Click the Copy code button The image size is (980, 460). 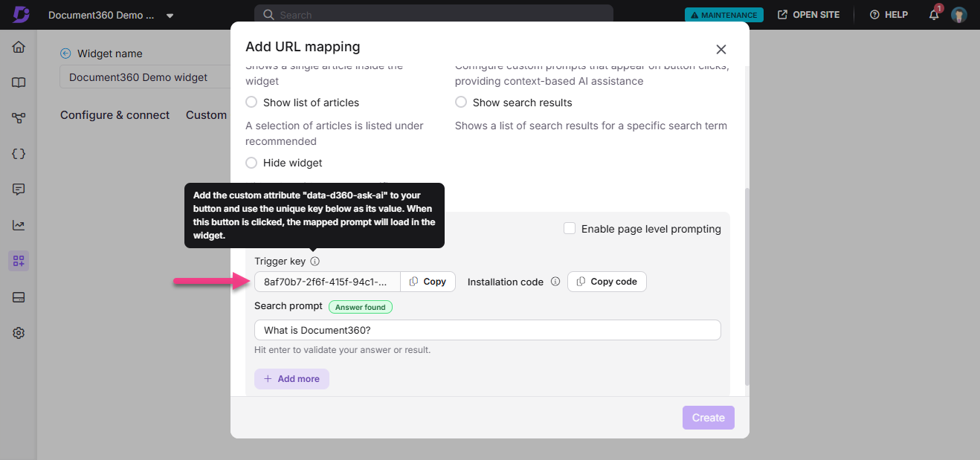[607, 282]
